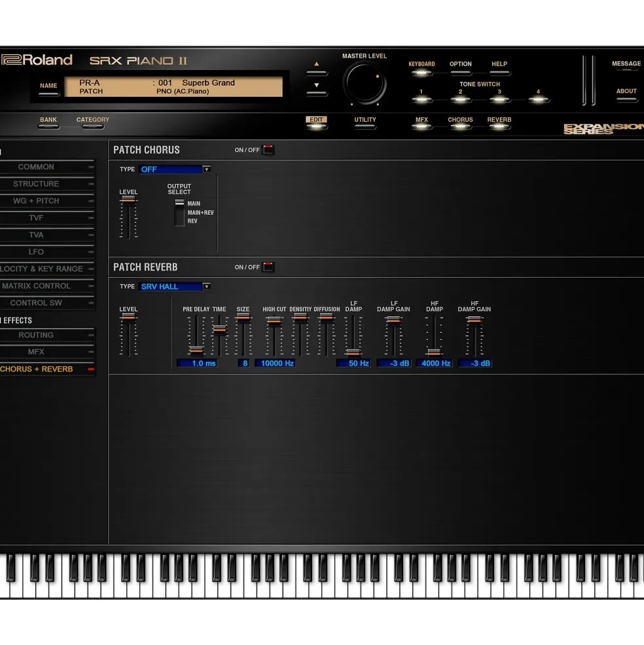This screenshot has height=645, width=644.
Task: Open the MFX effects page
Action: coord(47,352)
